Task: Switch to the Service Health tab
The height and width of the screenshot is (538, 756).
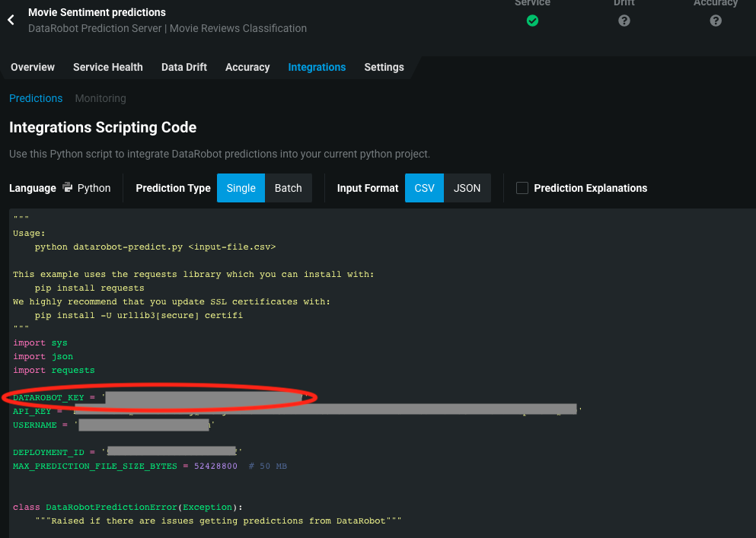Action: coord(108,67)
